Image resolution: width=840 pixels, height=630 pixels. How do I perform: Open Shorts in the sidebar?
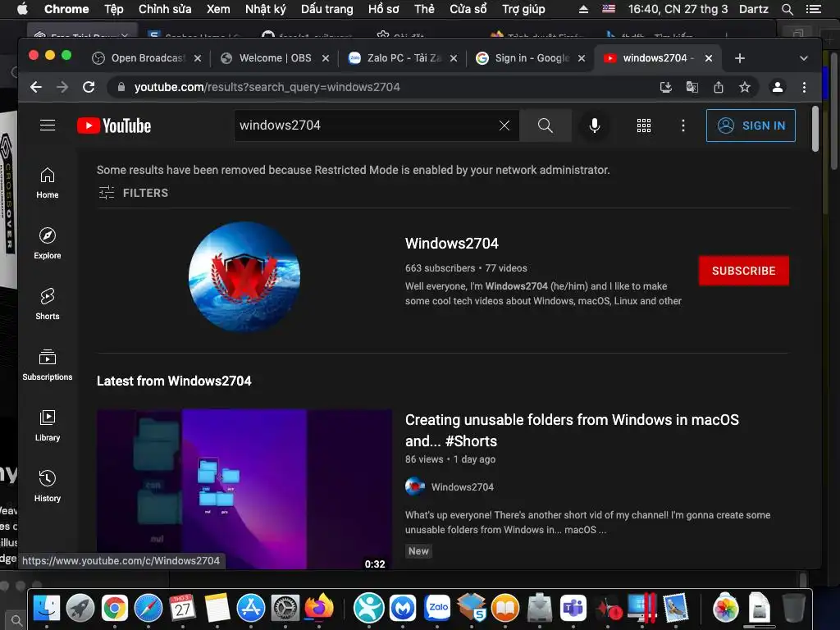click(48, 304)
